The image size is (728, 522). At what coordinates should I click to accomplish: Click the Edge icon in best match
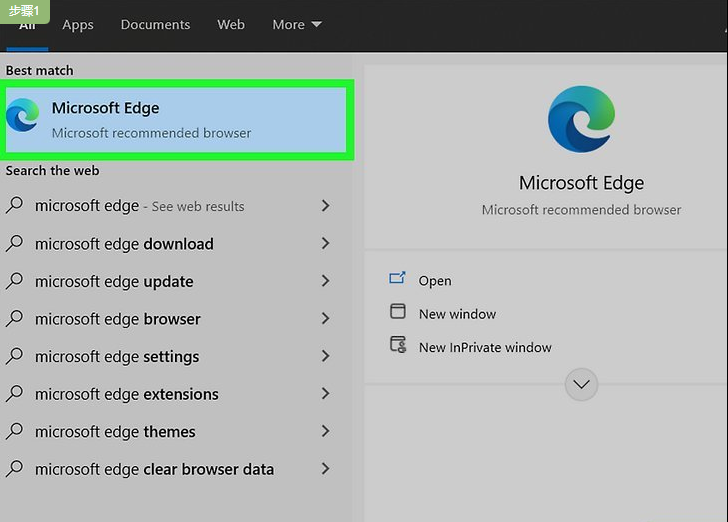[22, 115]
